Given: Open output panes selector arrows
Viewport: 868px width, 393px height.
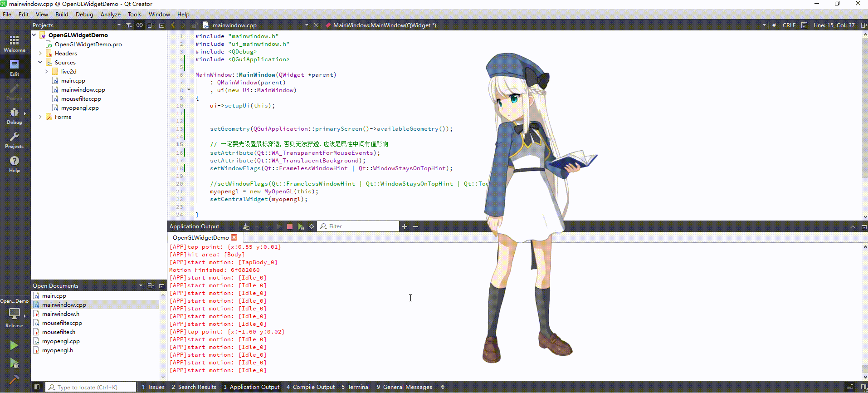Looking at the screenshot, I should [443, 387].
